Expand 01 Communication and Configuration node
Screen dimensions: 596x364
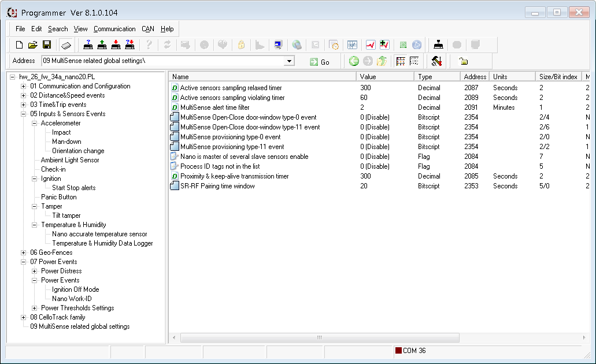24,86
